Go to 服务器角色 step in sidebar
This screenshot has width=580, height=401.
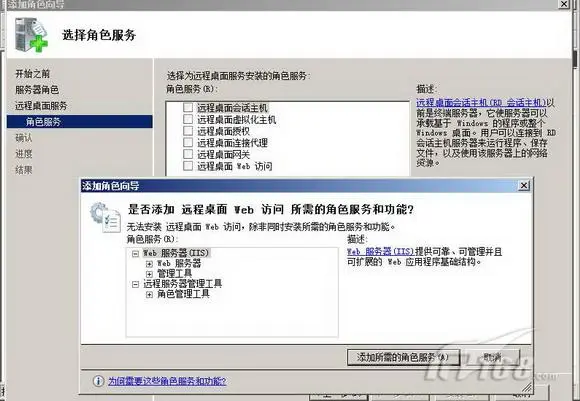pyautogui.click(x=37, y=90)
